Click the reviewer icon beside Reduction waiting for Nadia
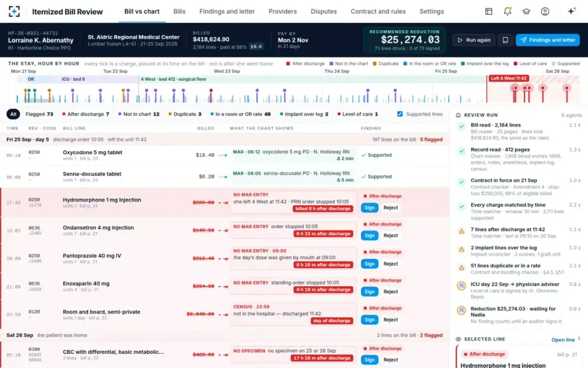The height and width of the screenshot is (368, 588). [461, 310]
